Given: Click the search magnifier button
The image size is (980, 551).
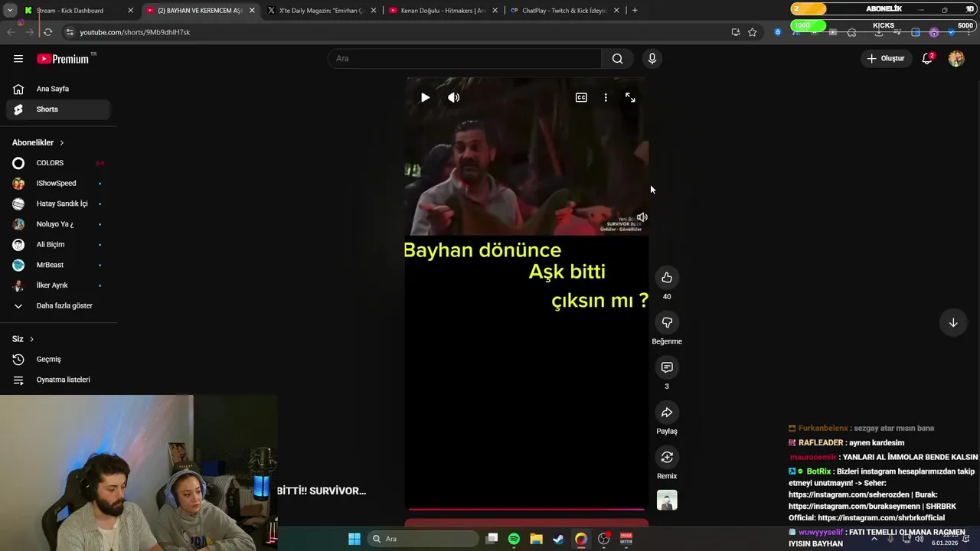Looking at the screenshot, I should 618,59.
